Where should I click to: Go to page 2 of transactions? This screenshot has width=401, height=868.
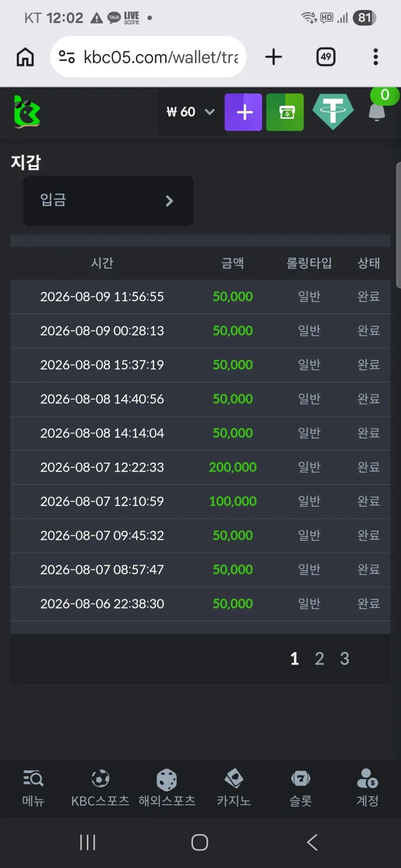[x=319, y=659]
